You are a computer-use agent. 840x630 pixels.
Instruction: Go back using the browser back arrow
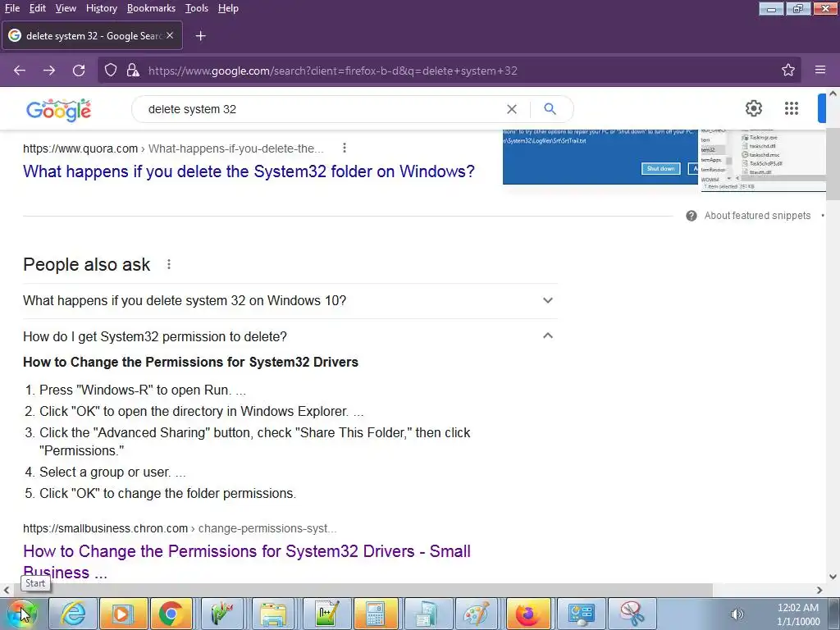click(20, 71)
